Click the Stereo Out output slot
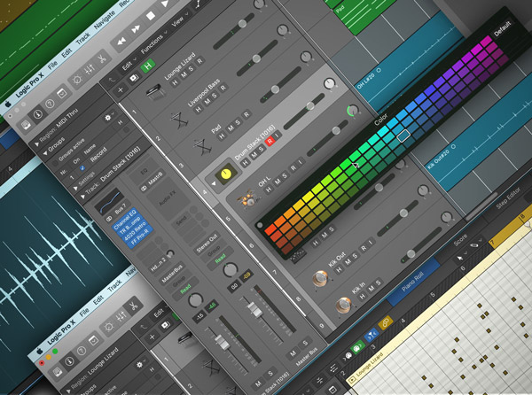This screenshot has width=532, height=395. point(207,244)
